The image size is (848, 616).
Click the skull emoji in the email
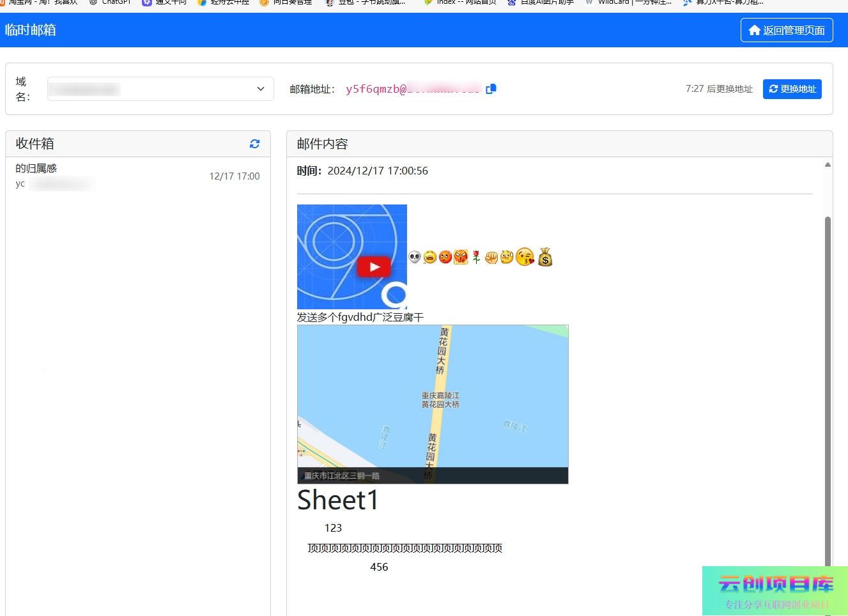415,257
